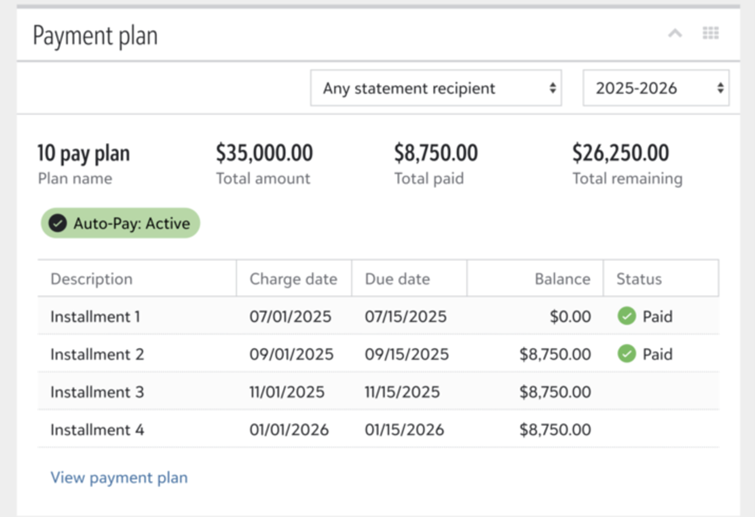Click the Due date column header
Screen dimensions: 755x517
(409, 279)
